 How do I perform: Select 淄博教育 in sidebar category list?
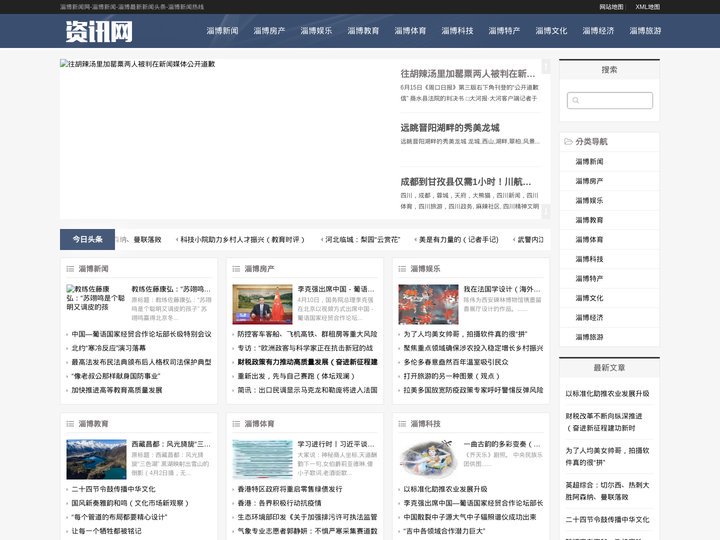[x=590, y=220]
